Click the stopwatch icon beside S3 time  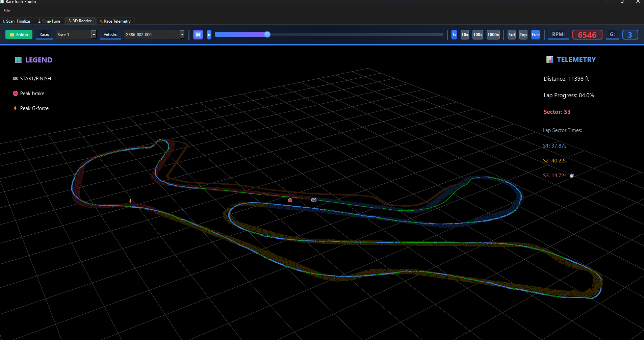point(572,175)
